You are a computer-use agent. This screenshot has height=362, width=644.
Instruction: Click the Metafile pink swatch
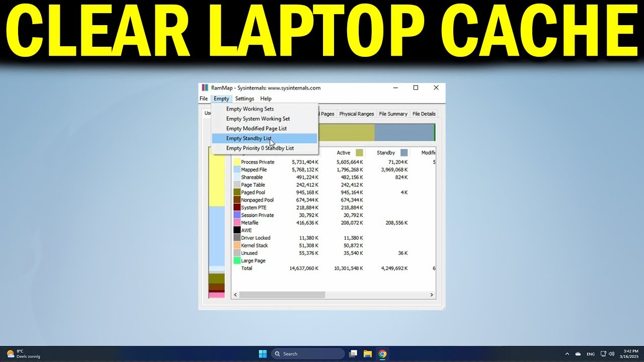coord(237,222)
